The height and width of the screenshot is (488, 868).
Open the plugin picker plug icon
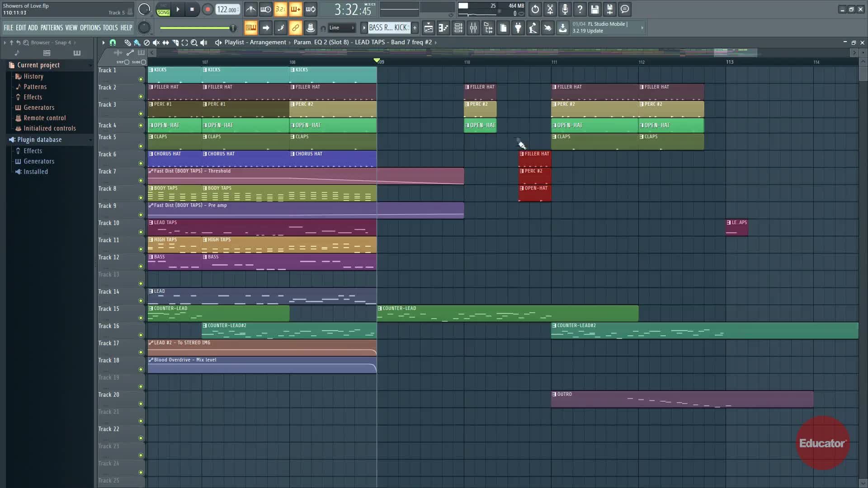tap(518, 28)
